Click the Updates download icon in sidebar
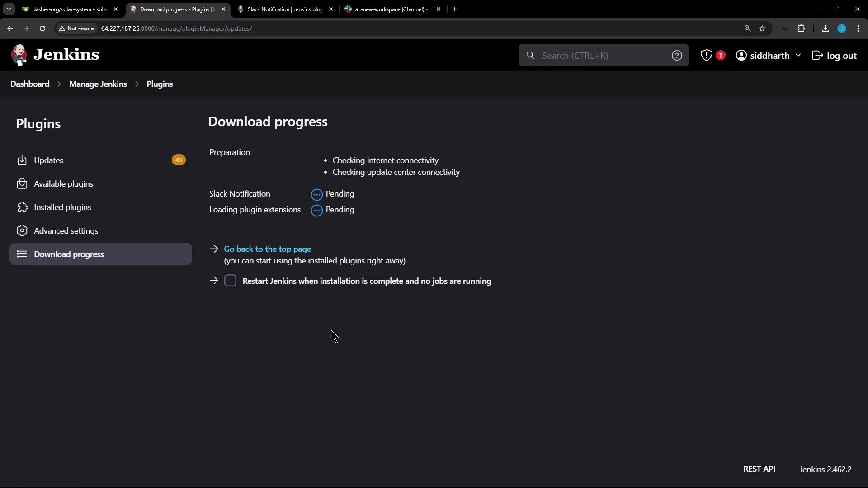This screenshot has width=868, height=488. [22, 160]
